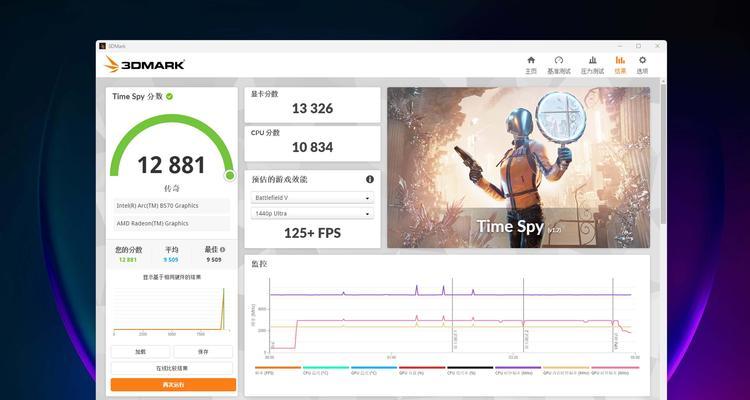The height and width of the screenshot is (400, 750).
Task: Click the 监控 monitoring panel heading
Action: (259, 264)
